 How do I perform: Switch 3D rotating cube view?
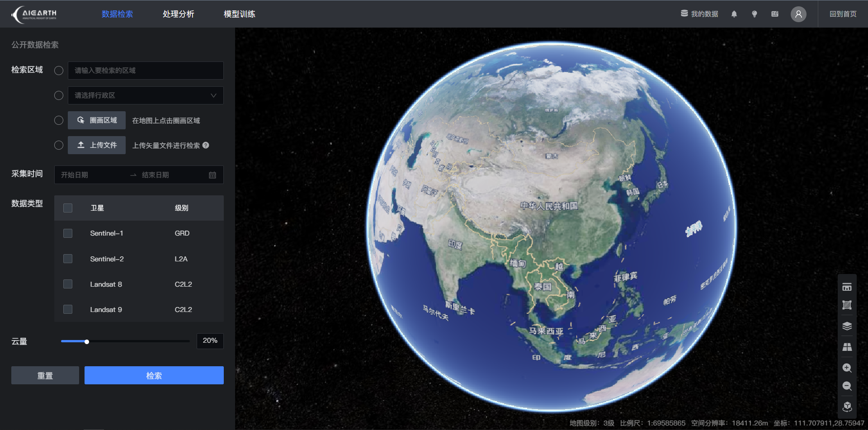click(x=847, y=406)
